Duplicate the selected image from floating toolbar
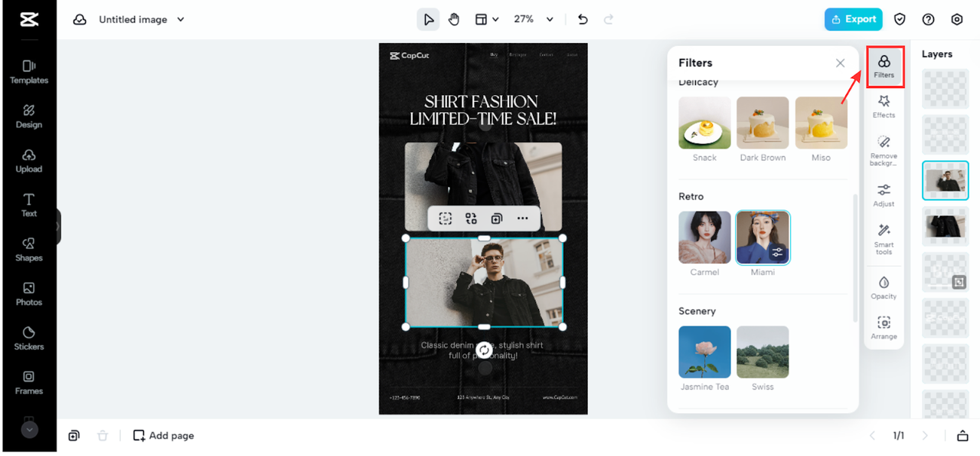980x456 pixels. pos(497,218)
